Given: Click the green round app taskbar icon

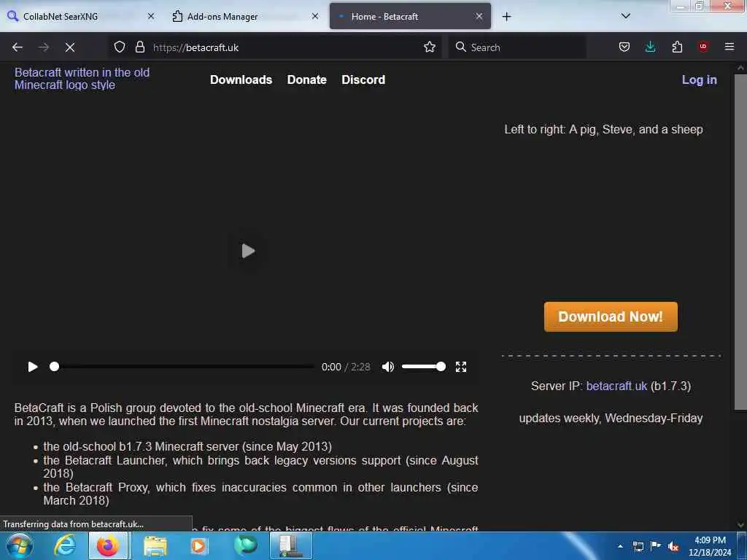Looking at the screenshot, I should (246, 545).
